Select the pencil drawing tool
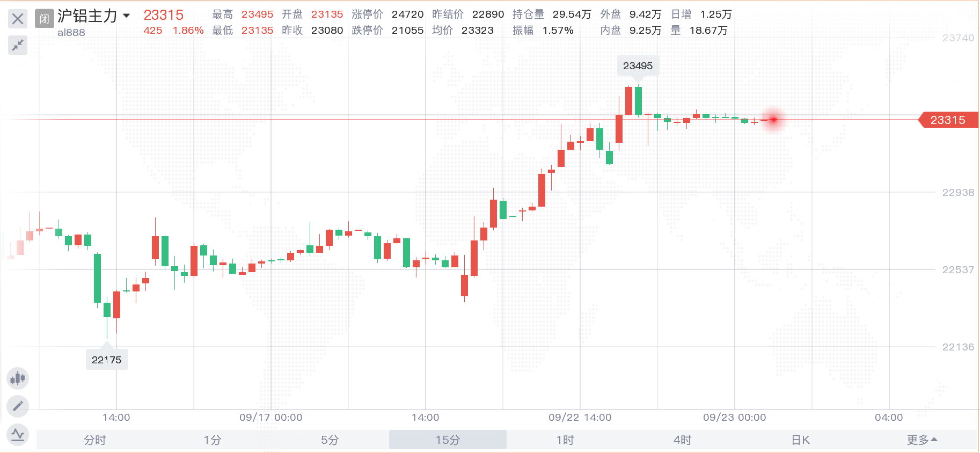Screen dimensions: 980x453 tap(18, 406)
